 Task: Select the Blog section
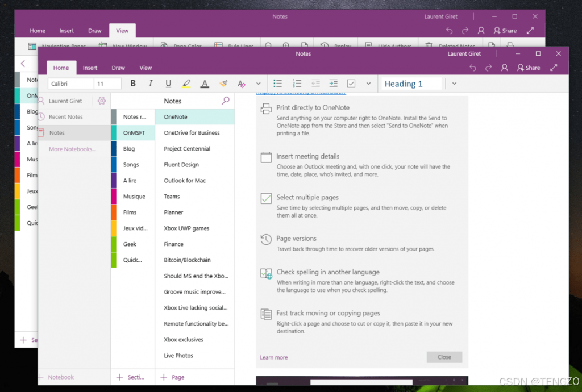[133, 149]
